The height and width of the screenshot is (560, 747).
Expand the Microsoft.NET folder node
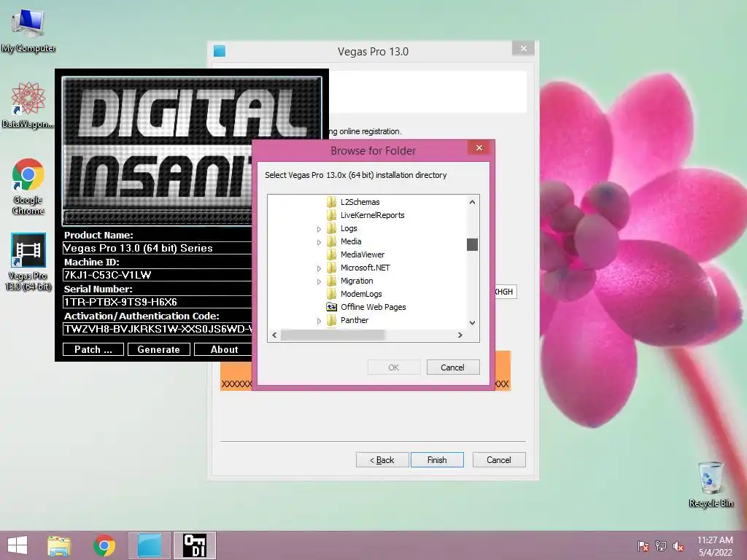click(319, 268)
